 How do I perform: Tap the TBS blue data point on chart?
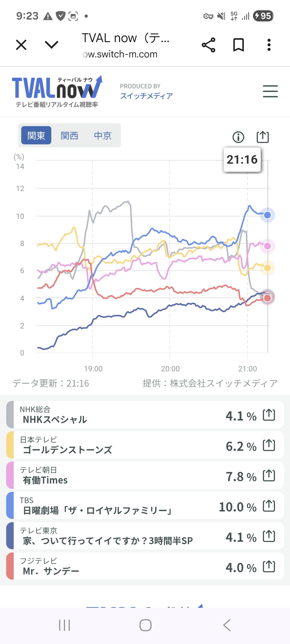[x=267, y=215]
